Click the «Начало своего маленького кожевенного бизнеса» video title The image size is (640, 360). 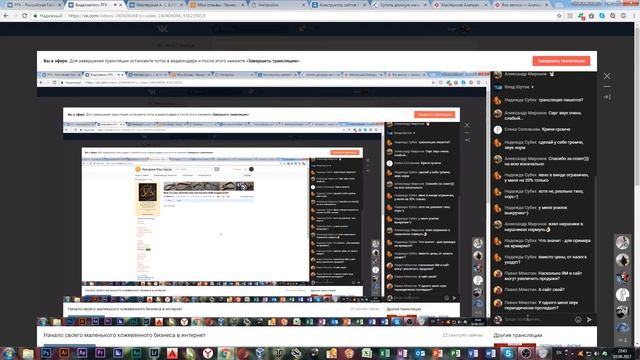pos(124,335)
